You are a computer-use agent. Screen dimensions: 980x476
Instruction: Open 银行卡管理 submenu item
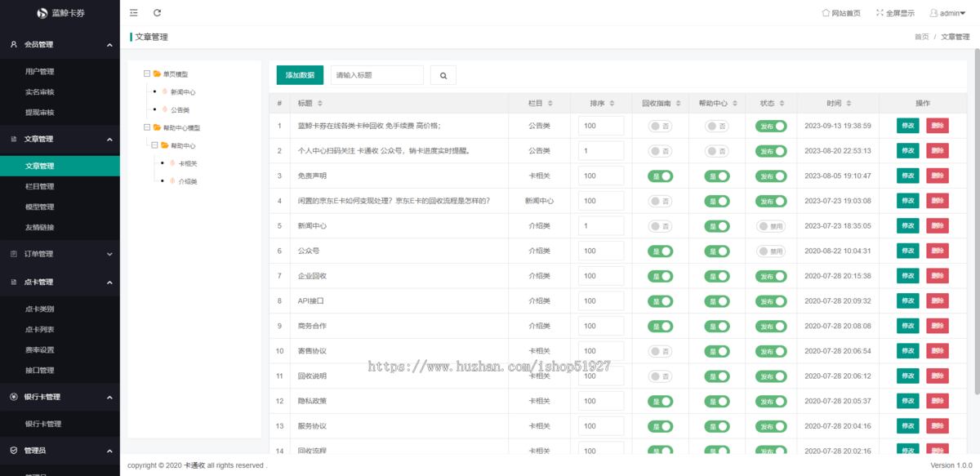43,424
